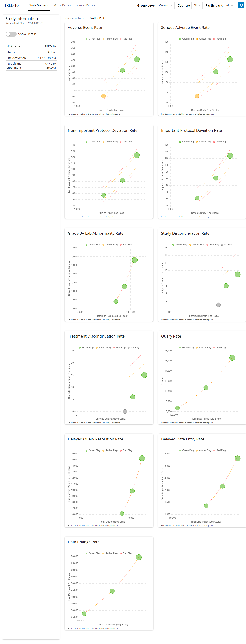Click the TREE-10 study title
This screenshot has height=644, width=246.
pos(11,5)
